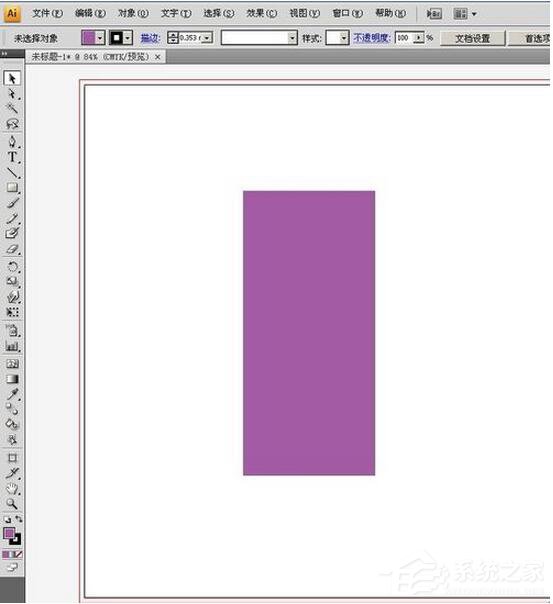Choose the Eyedropper tool
The height and width of the screenshot is (604, 553).
click(x=12, y=394)
